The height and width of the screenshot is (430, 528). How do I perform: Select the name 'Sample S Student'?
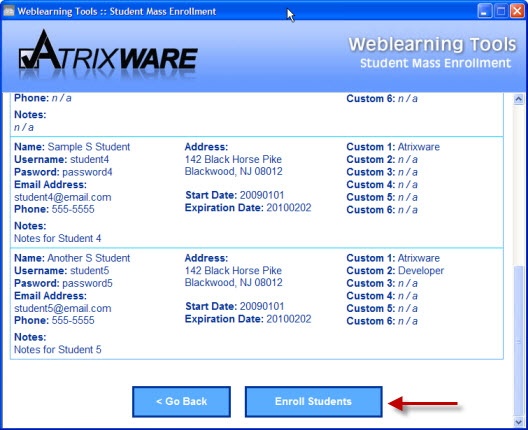pos(89,147)
